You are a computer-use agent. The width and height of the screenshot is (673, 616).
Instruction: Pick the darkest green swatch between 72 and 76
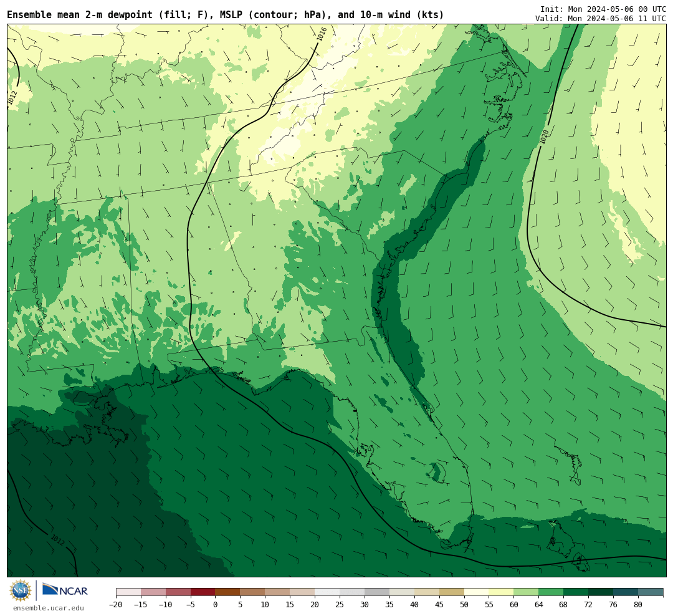click(x=601, y=592)
